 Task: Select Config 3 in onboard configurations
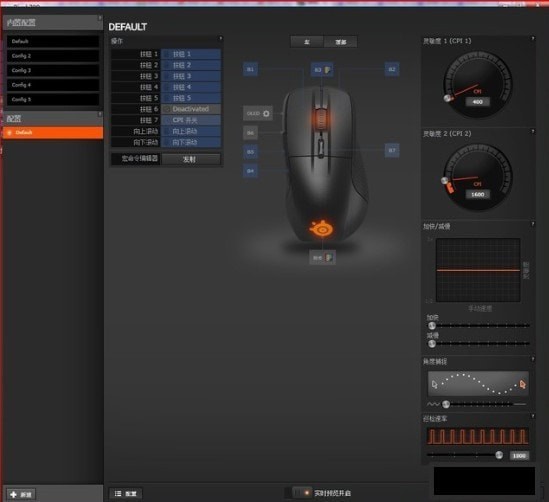click(x=53, y=70)
